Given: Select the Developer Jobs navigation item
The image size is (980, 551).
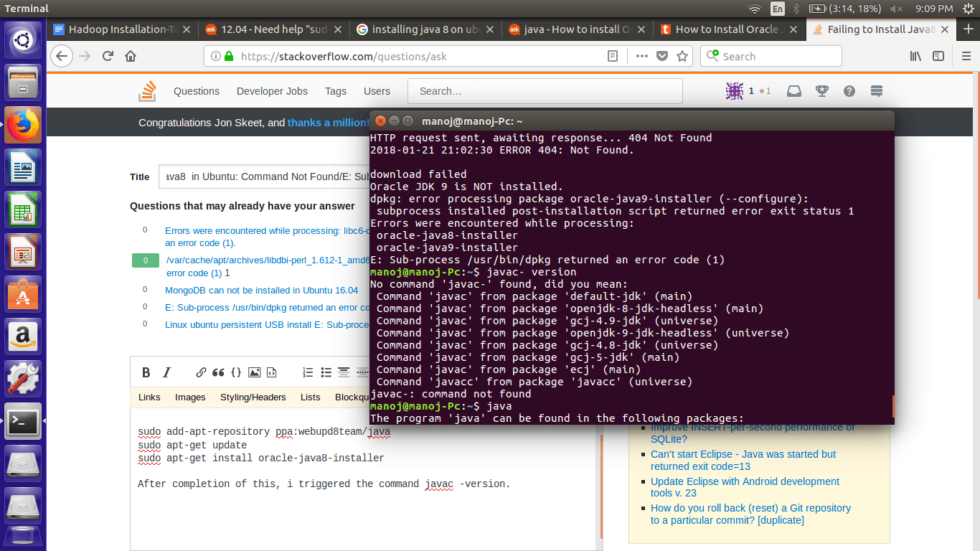Looking at the screenshot, I should [x=272, y=91].
